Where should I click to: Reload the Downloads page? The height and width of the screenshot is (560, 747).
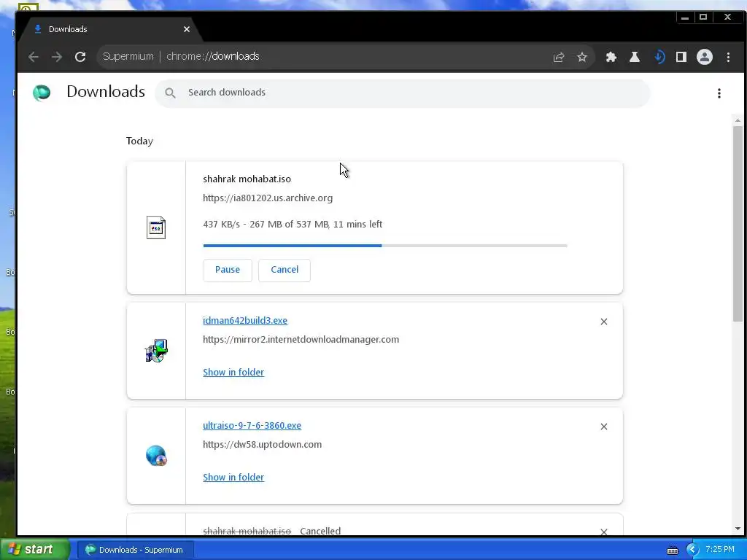(80, 57)
